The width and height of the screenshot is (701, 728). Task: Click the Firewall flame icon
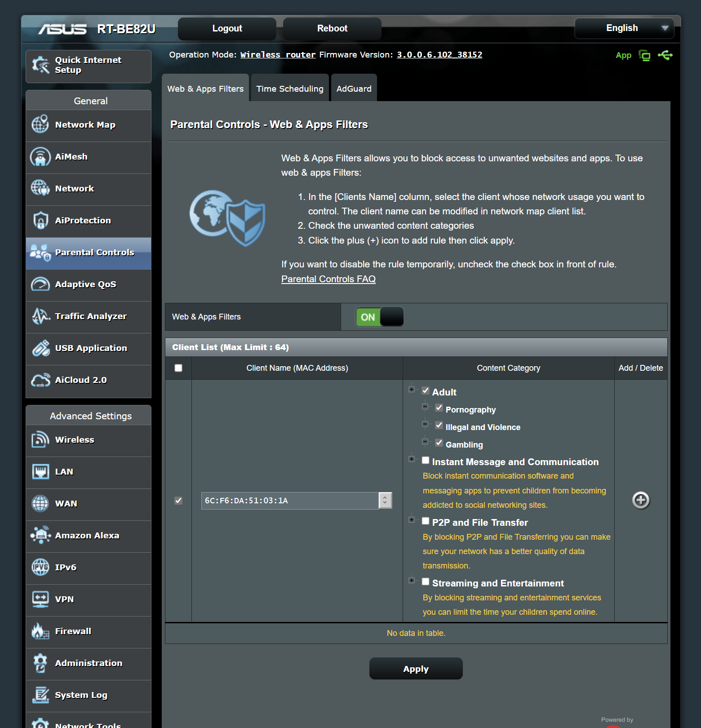pos(40,631)
